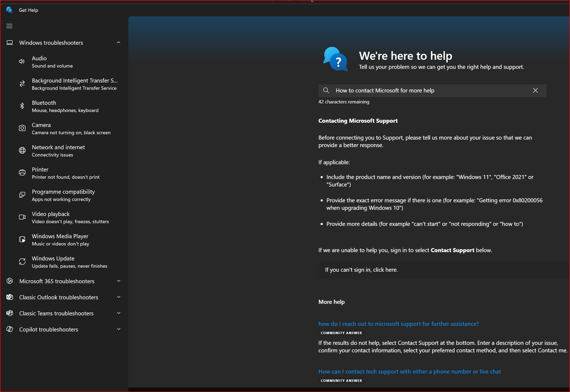
Task: Open the 'reach out to microsoft support' link
Action: point(399,324)
